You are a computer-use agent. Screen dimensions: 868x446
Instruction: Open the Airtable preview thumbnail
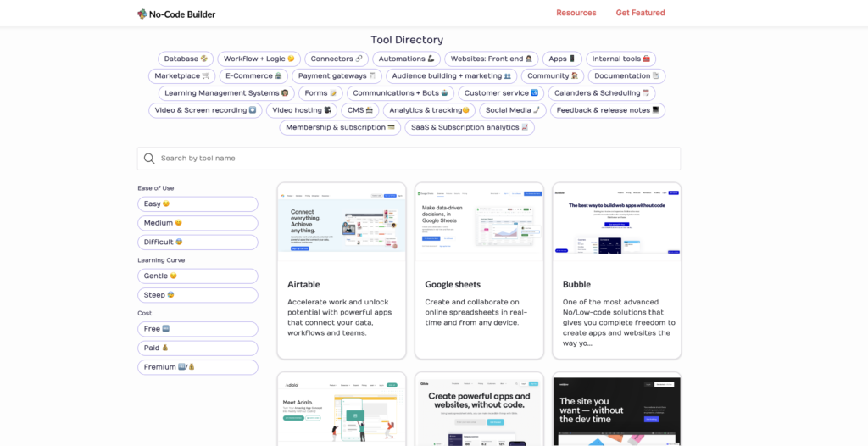pos(342,222)
